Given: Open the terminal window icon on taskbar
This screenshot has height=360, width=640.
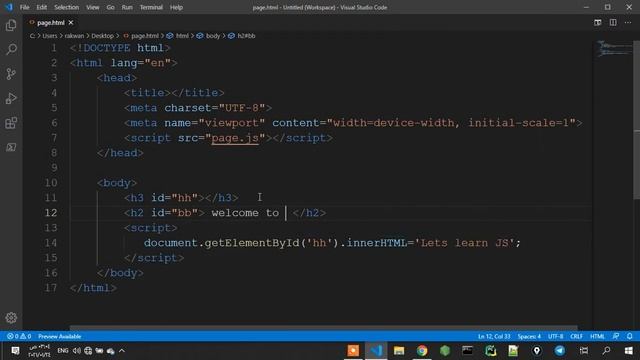Looking at the screenshot, I should click(467, 351).
